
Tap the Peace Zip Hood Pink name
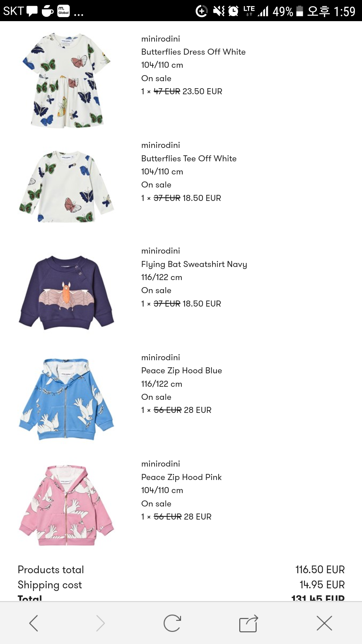[181, 477]
